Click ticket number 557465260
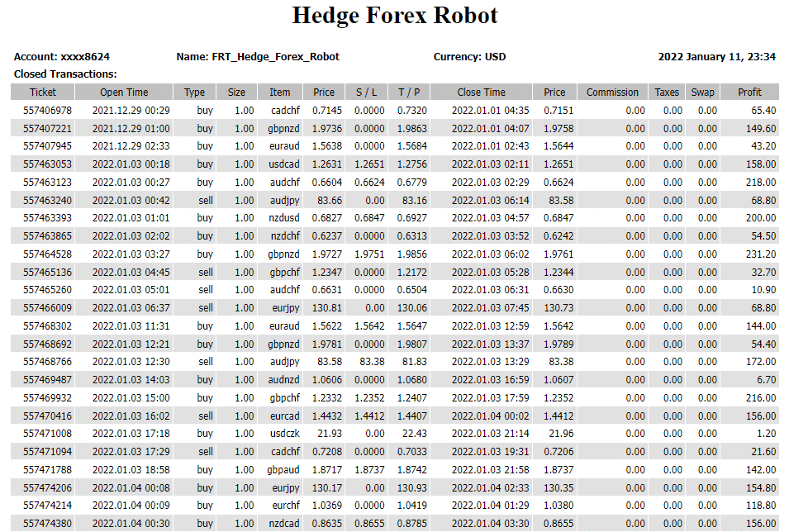 tap(47, 290)
